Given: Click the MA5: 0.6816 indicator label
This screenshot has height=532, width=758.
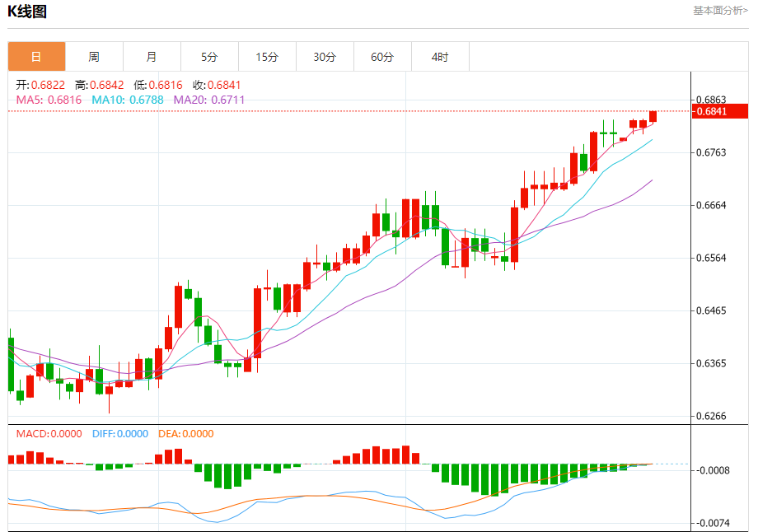Looking at the screenshot, I should (x=49, y=100).
